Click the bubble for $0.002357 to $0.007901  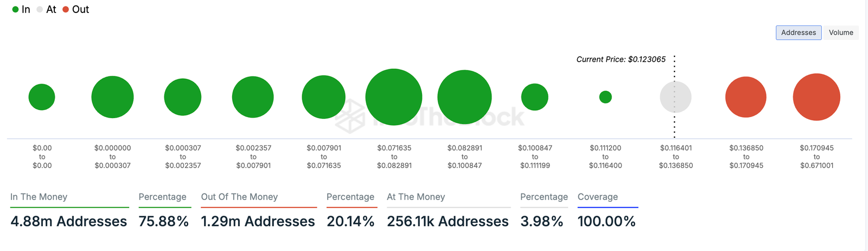(253, 97)
